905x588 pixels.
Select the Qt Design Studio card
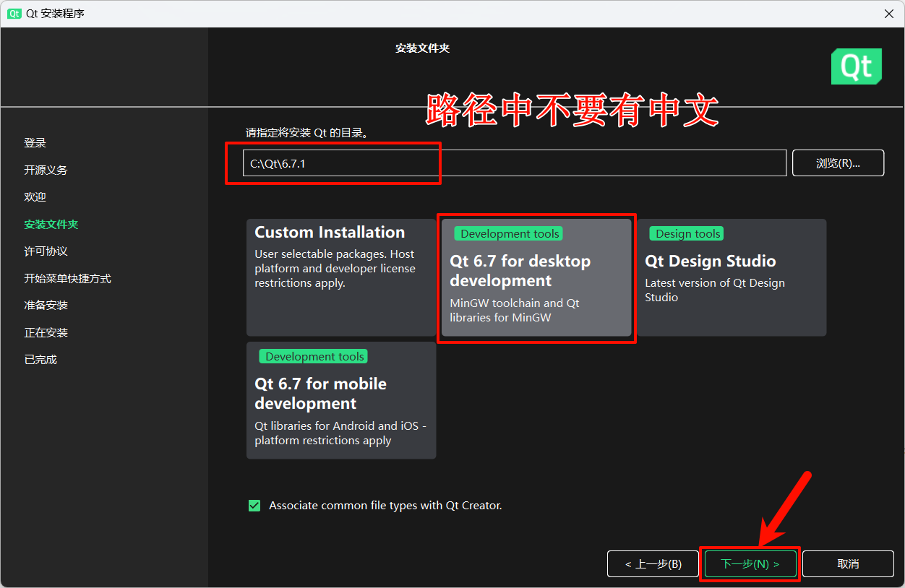pyautogui.click(x=731, y=277)
